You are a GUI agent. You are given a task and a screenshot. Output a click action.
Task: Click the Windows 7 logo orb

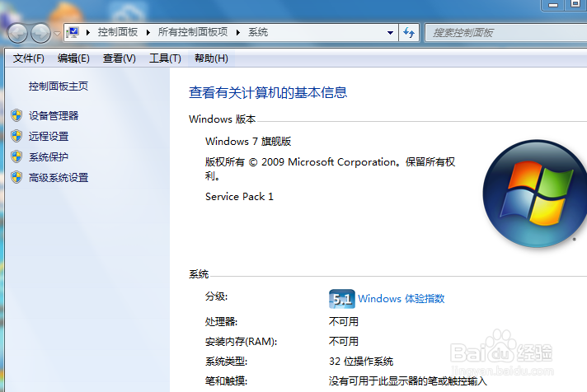(536, 194)
